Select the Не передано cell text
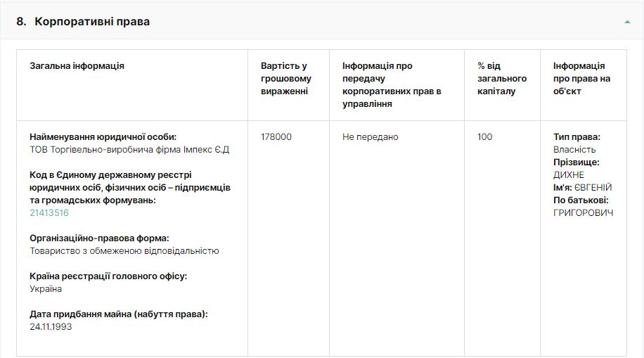Screen dimensions: 644x358 click(x=370, y=137)
